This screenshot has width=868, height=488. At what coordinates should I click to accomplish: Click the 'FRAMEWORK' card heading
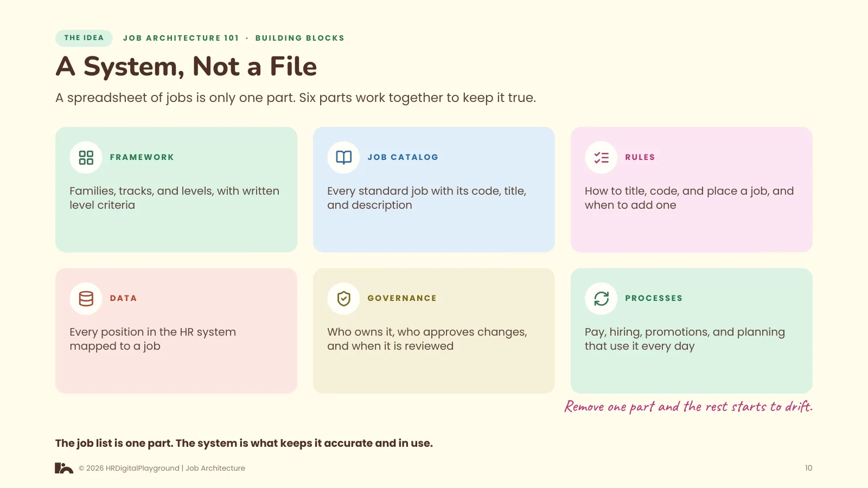point(142,157)
